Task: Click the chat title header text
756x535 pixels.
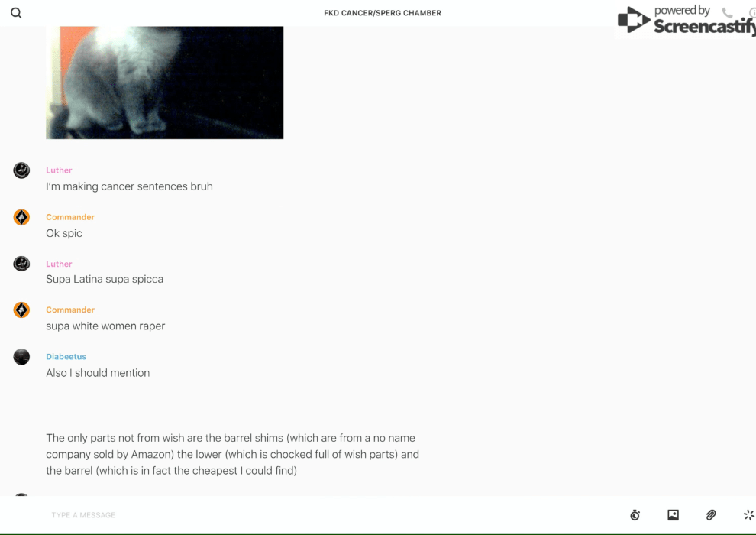Action: [x=383, y=13]
